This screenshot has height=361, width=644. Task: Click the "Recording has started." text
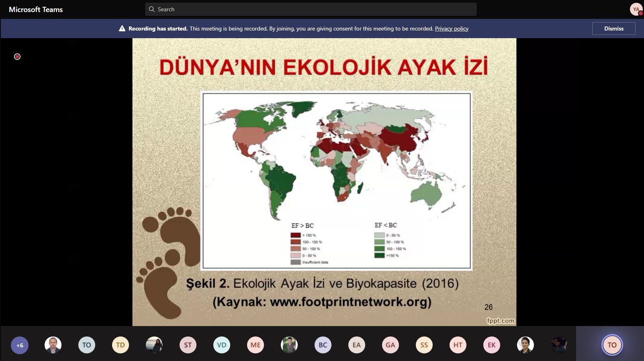[x=158, y=29]
